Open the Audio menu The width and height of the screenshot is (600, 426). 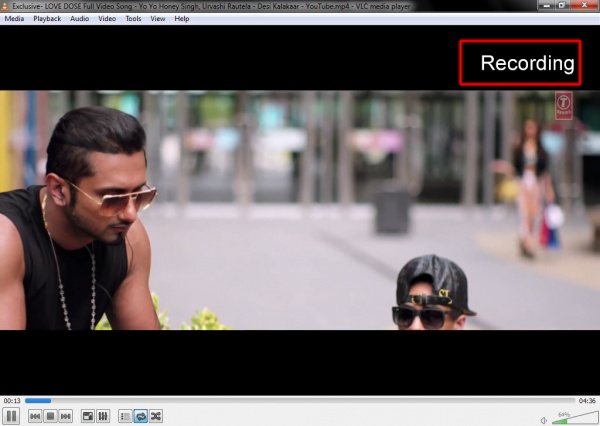79,19
